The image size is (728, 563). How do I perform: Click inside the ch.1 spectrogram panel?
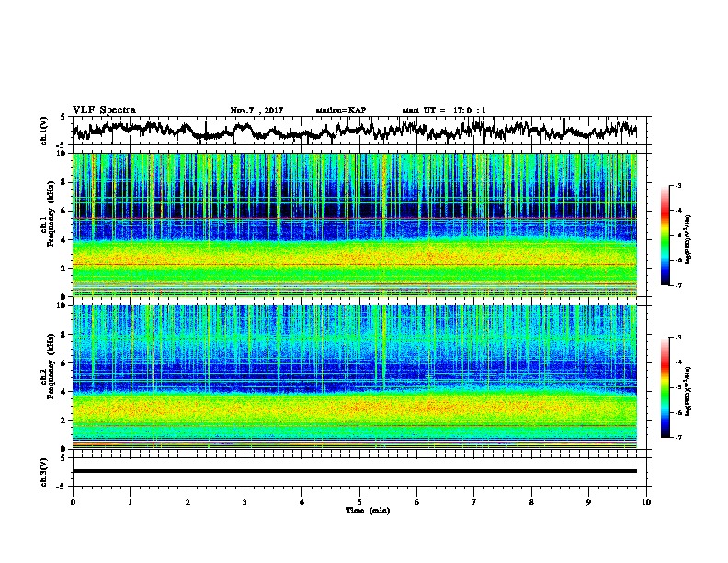click(355, 224)
